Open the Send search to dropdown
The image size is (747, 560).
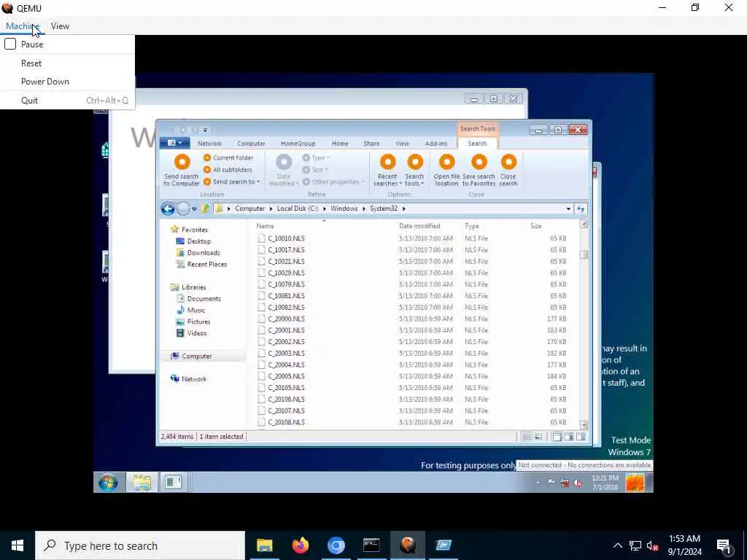(232, 182)
